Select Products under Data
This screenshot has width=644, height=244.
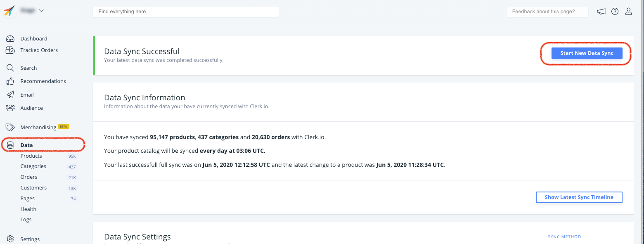31,156
